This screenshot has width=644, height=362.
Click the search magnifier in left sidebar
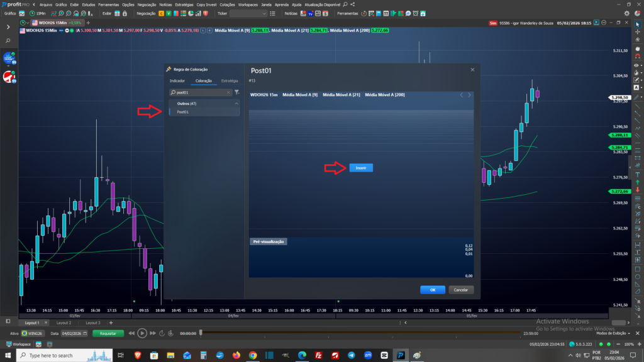[x=8, y=41]
